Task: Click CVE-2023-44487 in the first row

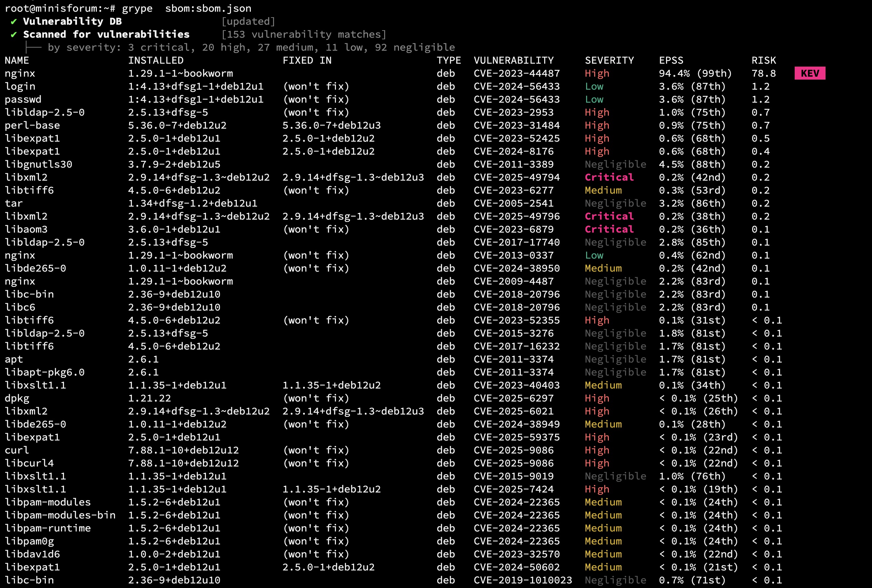Action: 517,73
